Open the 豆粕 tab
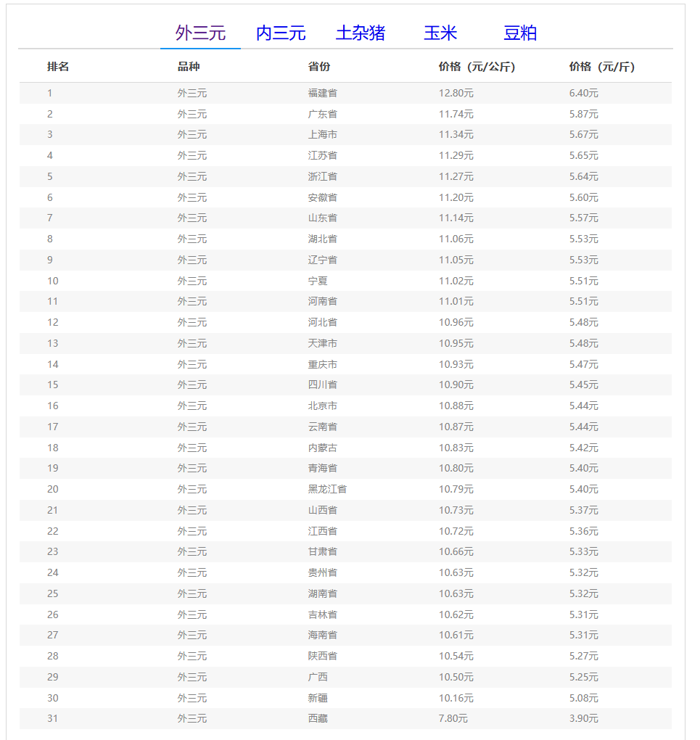 [520, 33]
